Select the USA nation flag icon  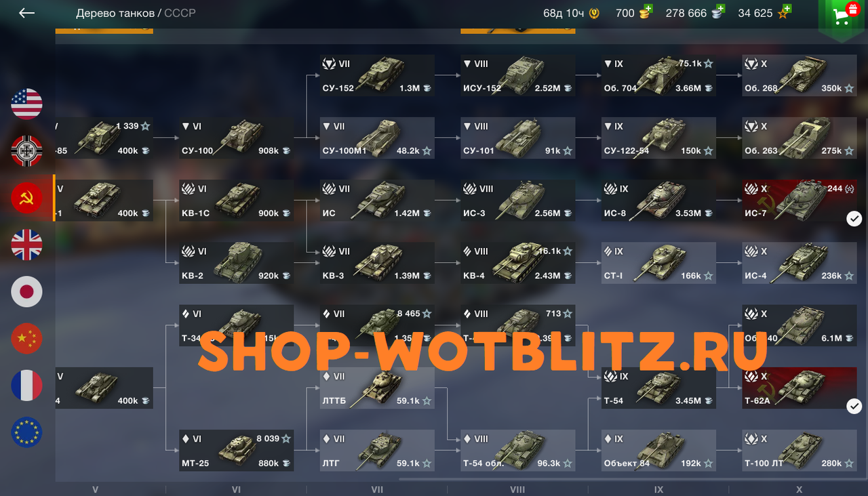click(27, 104)
